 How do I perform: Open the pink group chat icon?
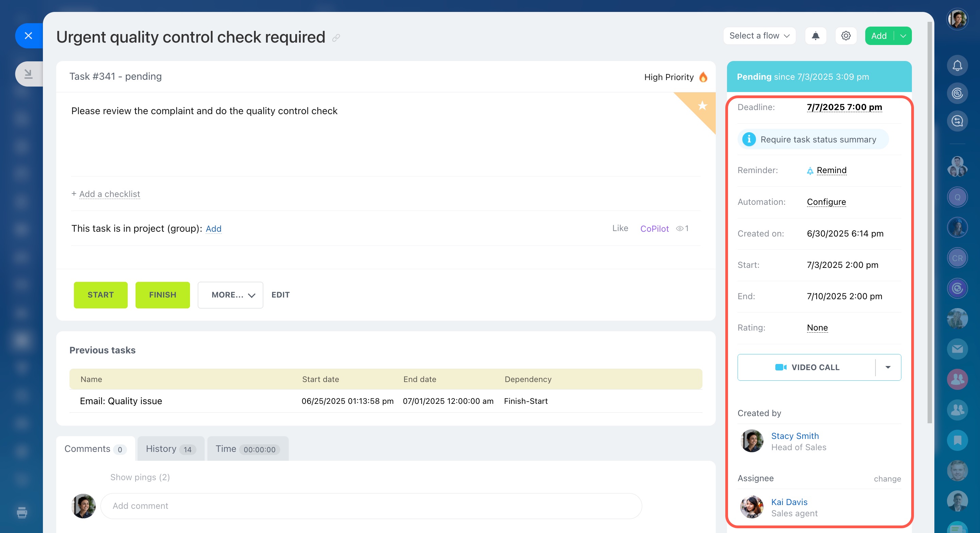tap(957, 379)
